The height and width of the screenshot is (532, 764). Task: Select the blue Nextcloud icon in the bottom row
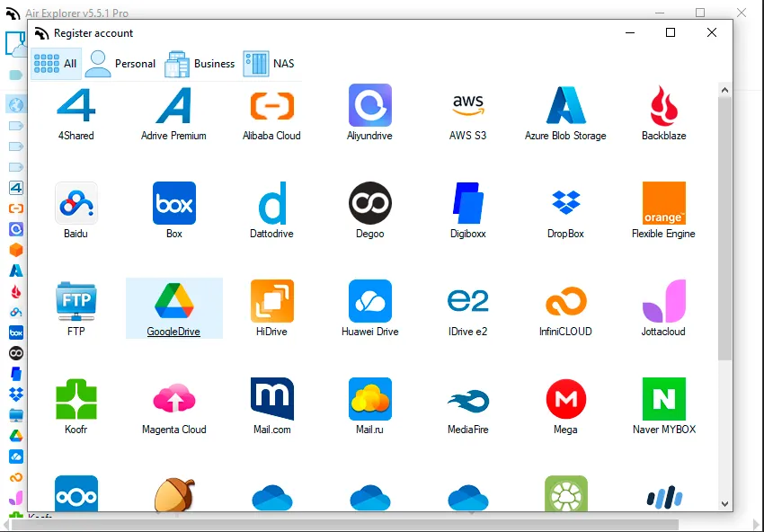pos(76,493)
